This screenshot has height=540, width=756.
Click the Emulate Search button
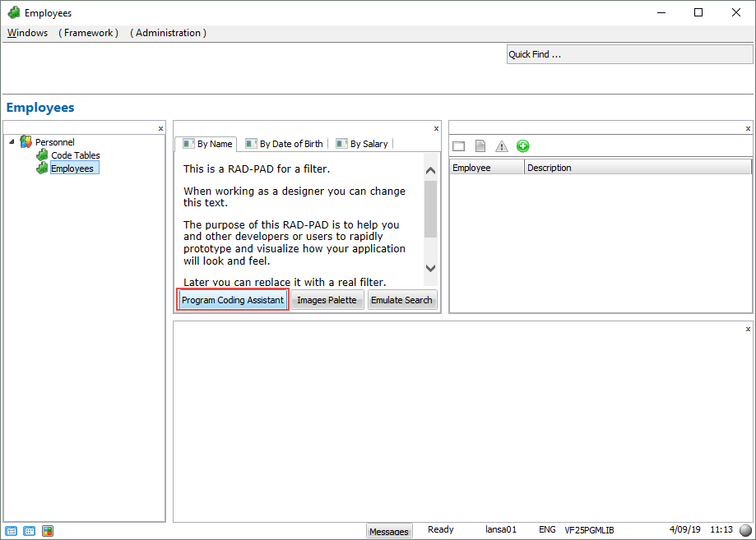401,300
